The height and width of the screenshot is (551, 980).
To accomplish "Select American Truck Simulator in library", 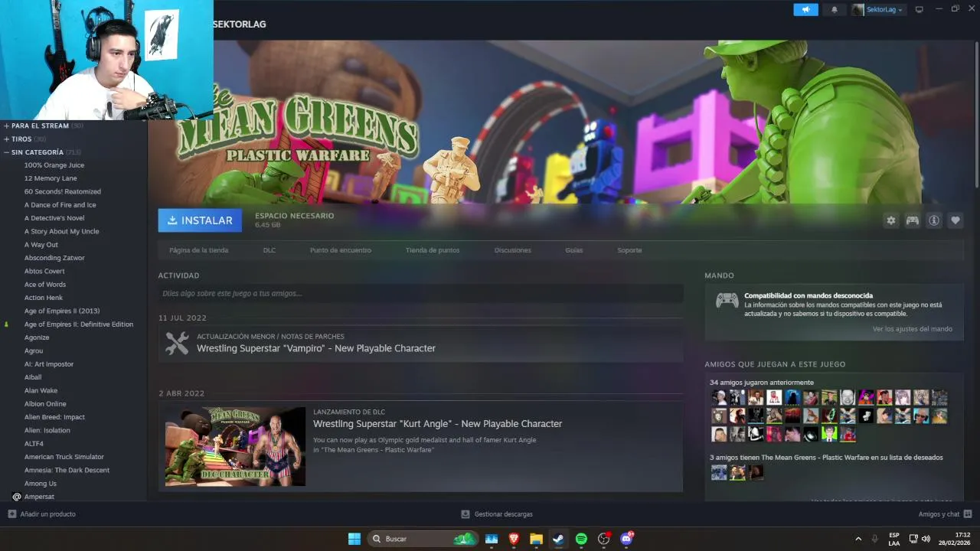I will 64,457.
